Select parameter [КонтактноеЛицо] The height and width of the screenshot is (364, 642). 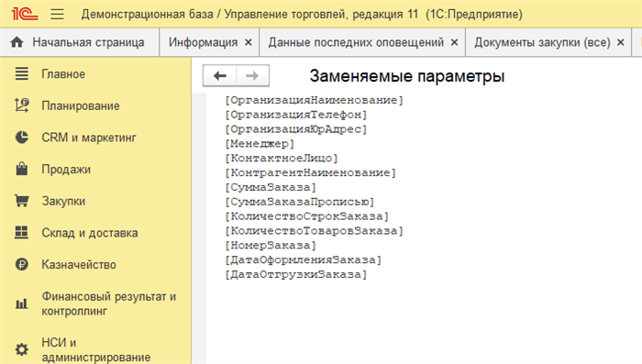(282, 159)
